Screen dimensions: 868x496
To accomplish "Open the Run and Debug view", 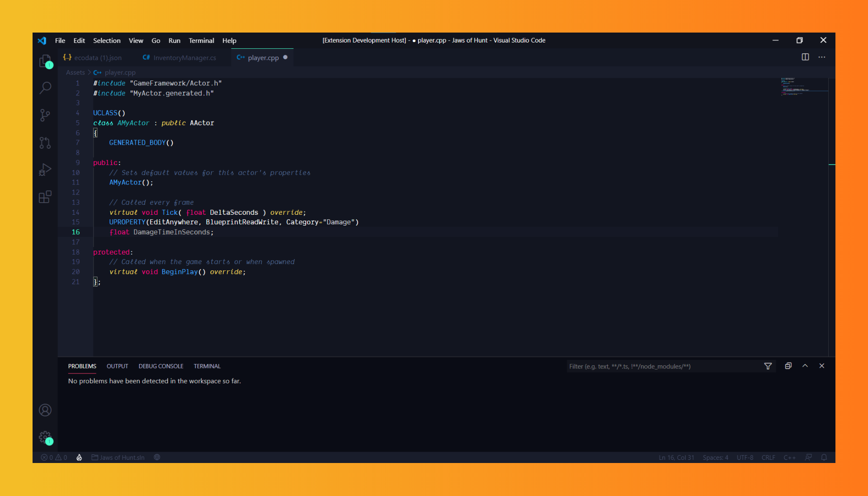I will point(45,170).
